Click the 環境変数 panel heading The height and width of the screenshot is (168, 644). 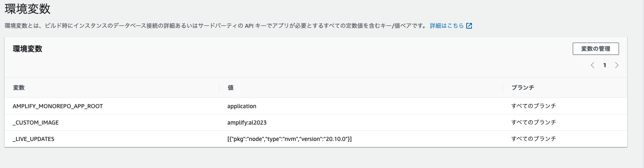tap(27, 49)
